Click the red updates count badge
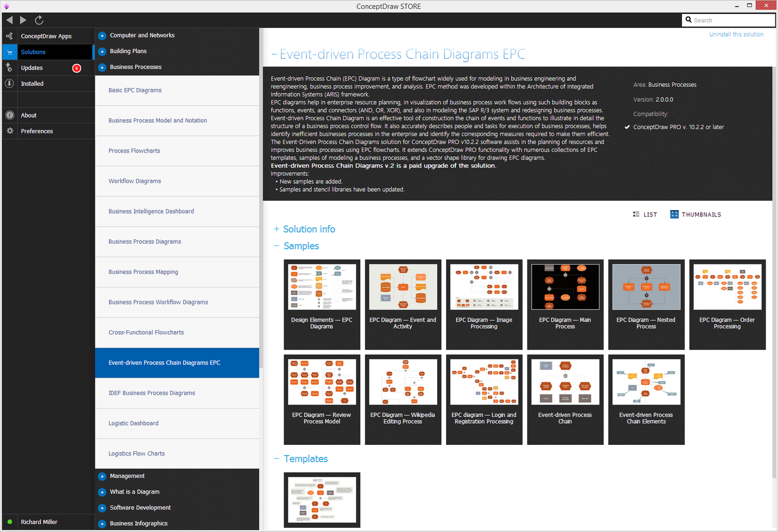The width and height of the screenshot is (778, 532). [77, 68]
